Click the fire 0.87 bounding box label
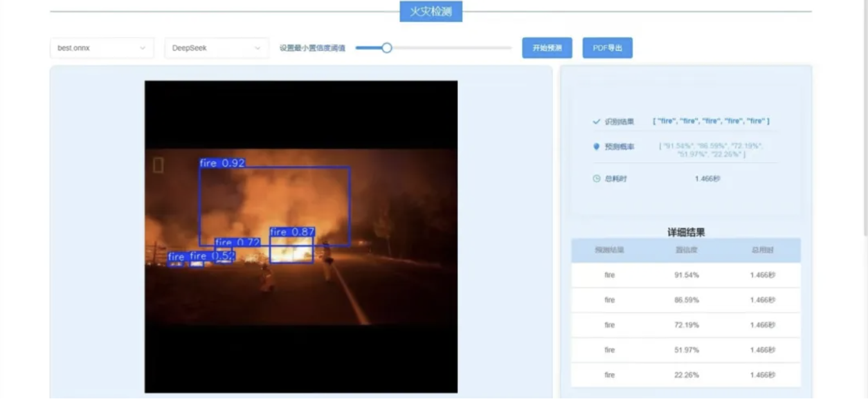The width and height of the screenshot is (868, 399). (292, 232)
